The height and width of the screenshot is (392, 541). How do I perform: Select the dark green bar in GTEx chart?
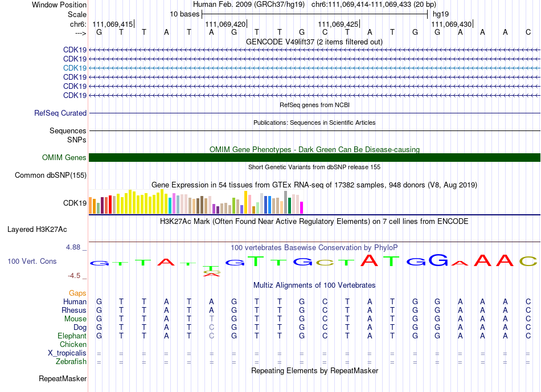pos(289,206)
